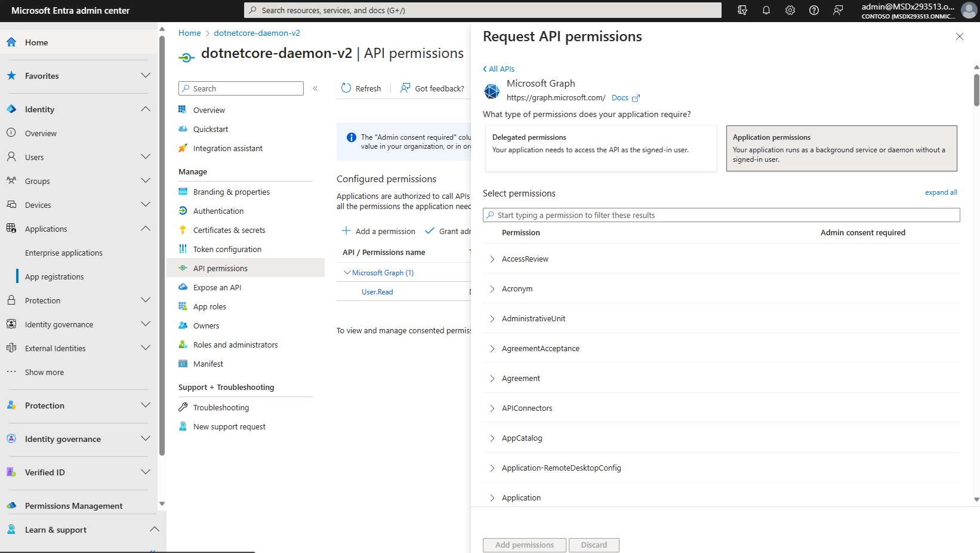The width and height of the screenshot is (980, 553).
Task: Click the Discard button
Action: click(x=594, y=545)
